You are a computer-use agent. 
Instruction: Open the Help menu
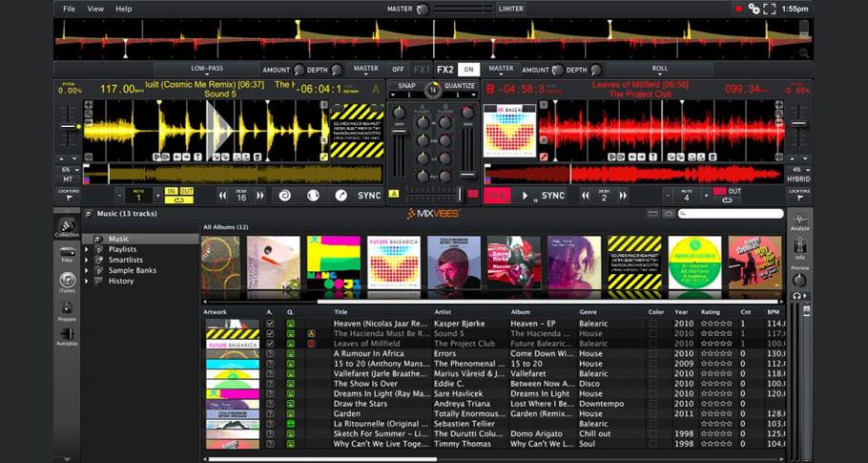coord(124,9)
